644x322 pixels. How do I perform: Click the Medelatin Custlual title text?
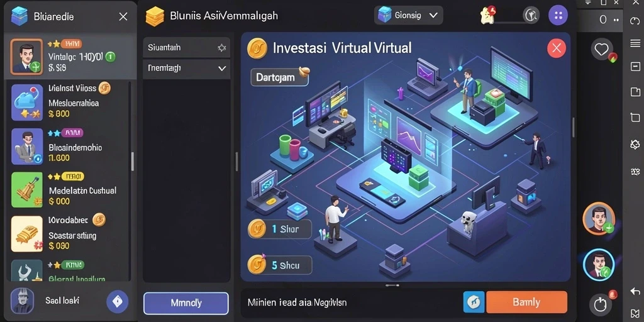click(82, 191)
